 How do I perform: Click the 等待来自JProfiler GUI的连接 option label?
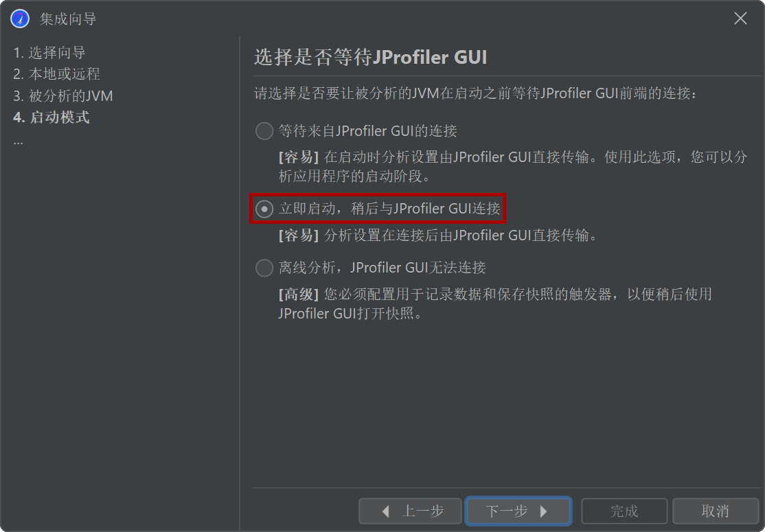pos(368,130)
